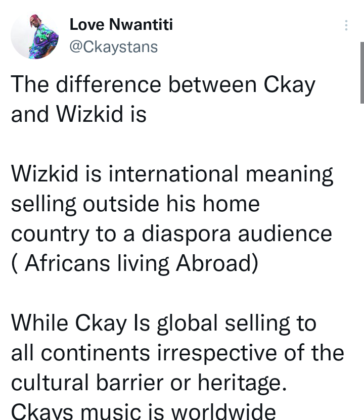
Task: Open the three-dot more options menu
Action: (x=346, y=26)
